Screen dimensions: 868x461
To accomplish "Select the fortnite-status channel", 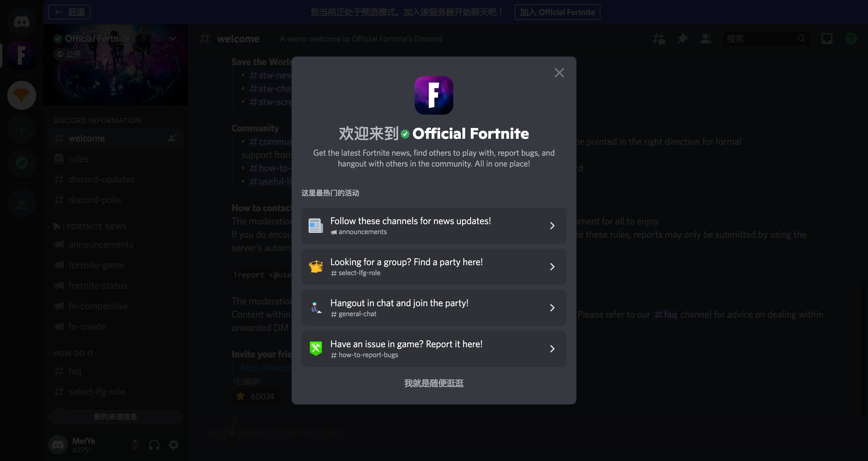I will coord(115,286).
